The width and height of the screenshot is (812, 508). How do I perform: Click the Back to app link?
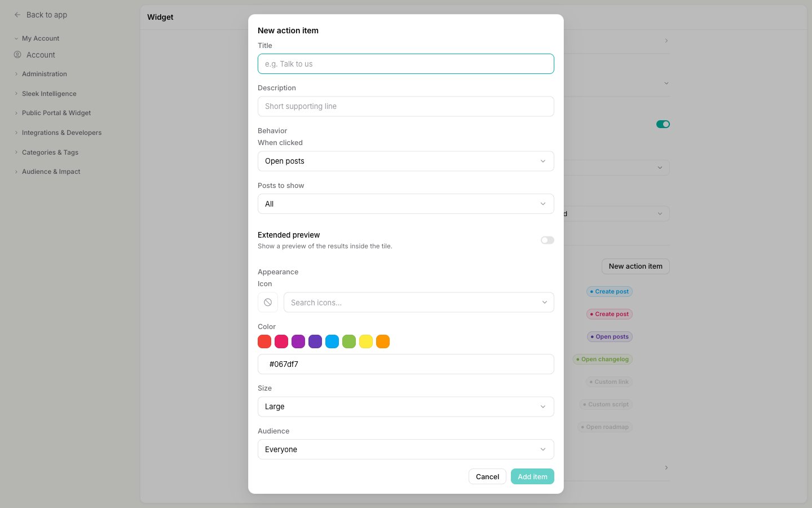tap(46, 15)
